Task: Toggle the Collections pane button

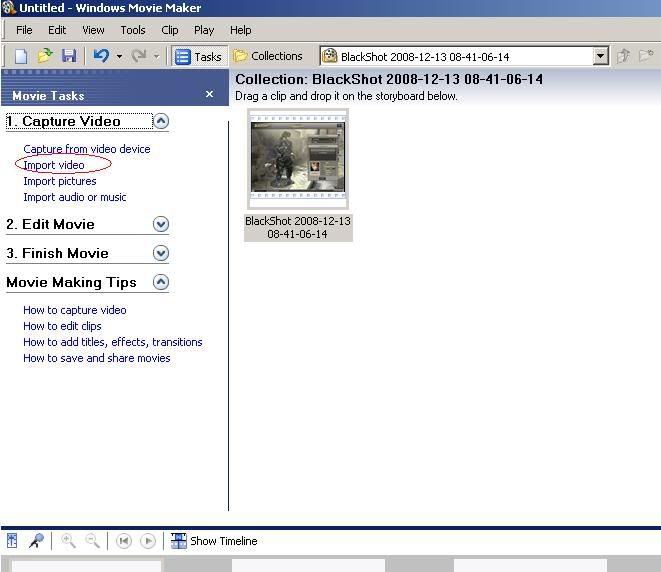Action: (268, 56)
